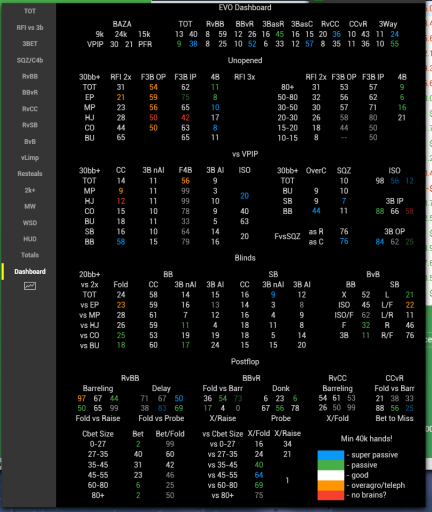Open the Totals sidebar tab

(x=30, y=255)
